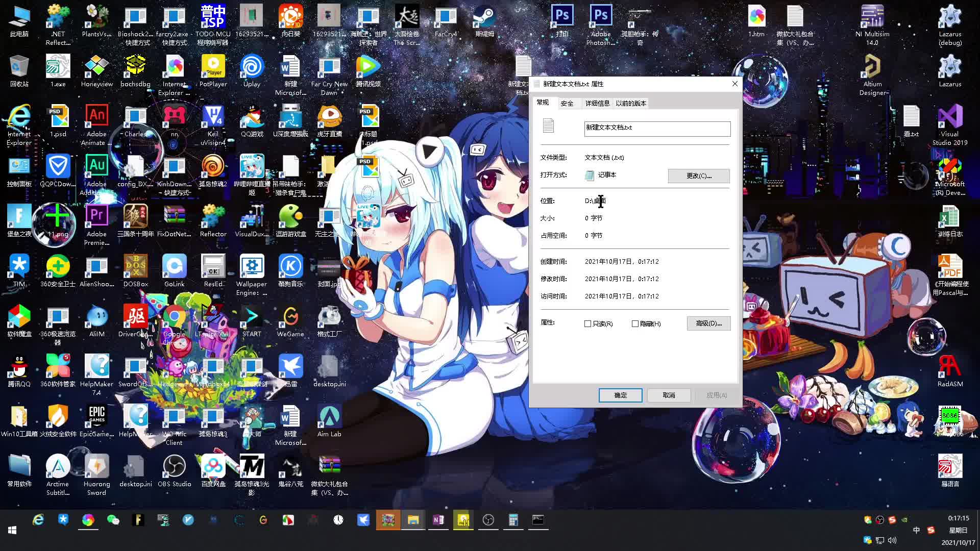This screenshot has width=980, height=551.
Task: Tick the 只读(R) read-only checkbox
Action: click(x=587, y=324)
